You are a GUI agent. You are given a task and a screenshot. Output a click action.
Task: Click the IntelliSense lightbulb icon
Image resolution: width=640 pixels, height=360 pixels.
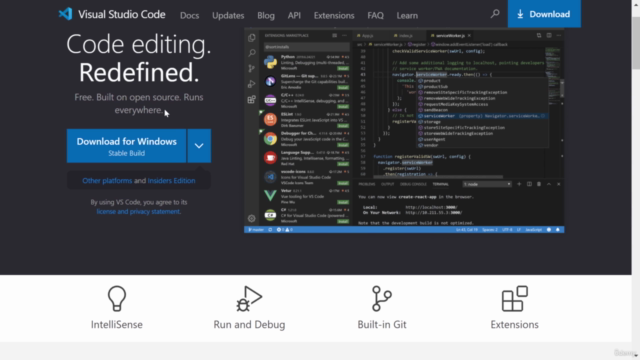(x=117, y=298)
